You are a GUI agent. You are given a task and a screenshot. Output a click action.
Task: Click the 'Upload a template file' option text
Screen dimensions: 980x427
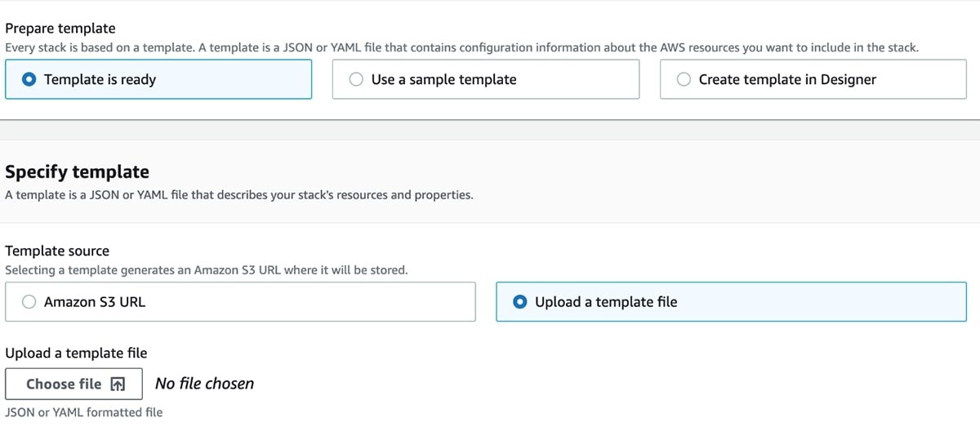(606, 302)
